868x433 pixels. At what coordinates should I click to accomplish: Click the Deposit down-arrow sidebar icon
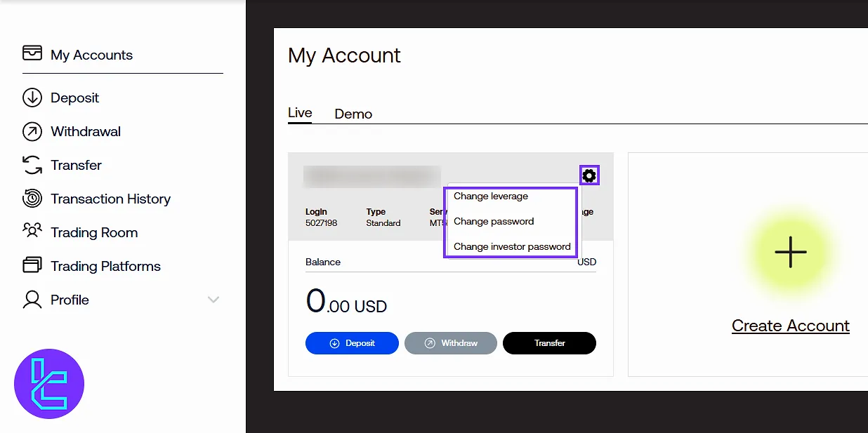(32, 98)
